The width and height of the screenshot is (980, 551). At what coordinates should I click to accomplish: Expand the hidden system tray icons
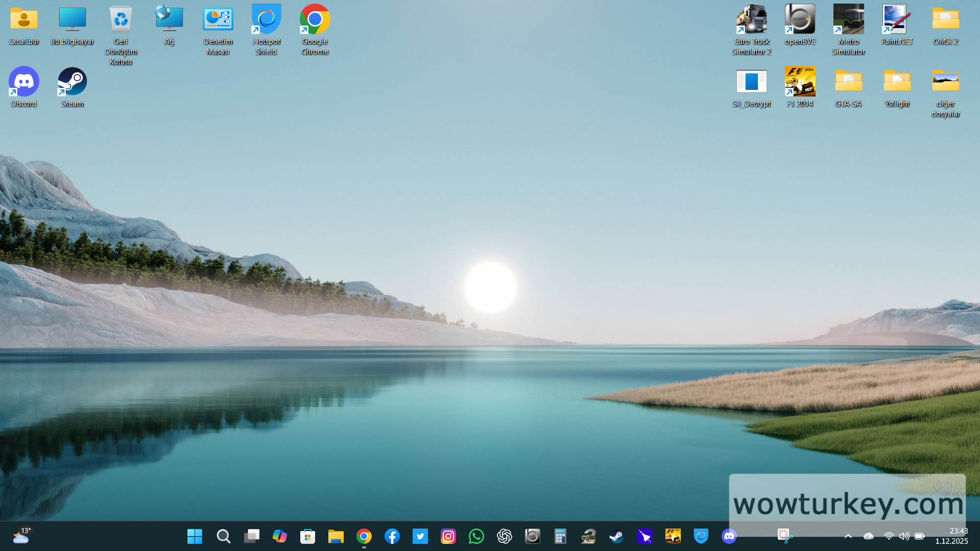coord(848,536)
